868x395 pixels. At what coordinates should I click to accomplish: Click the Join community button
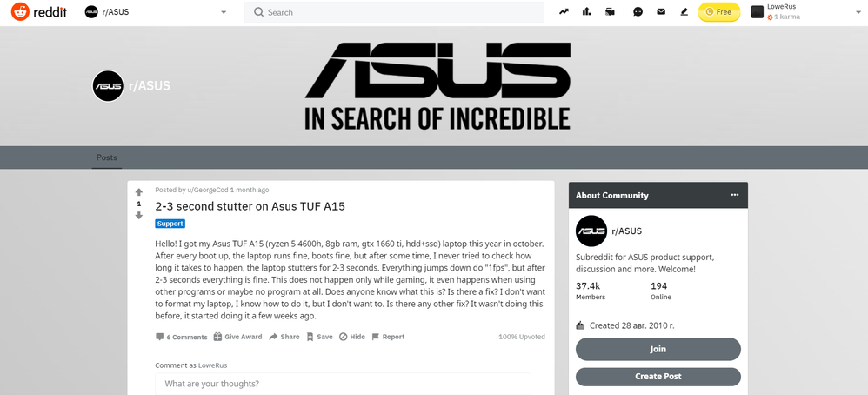tap(658, 349)
